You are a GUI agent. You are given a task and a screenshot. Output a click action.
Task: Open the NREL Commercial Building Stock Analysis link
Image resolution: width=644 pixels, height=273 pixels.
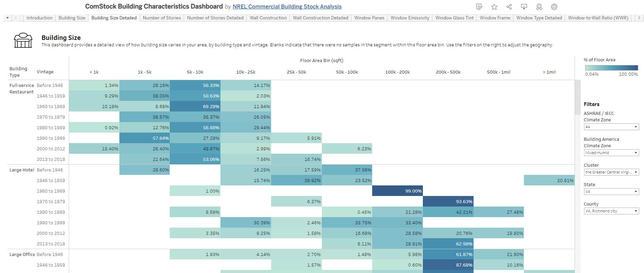[287, 6]
